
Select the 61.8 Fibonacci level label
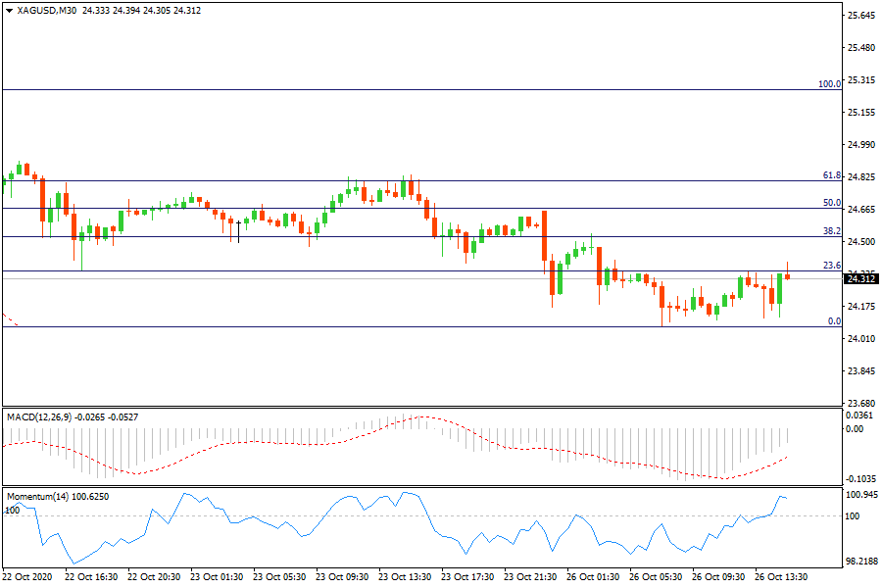(831, 175)
